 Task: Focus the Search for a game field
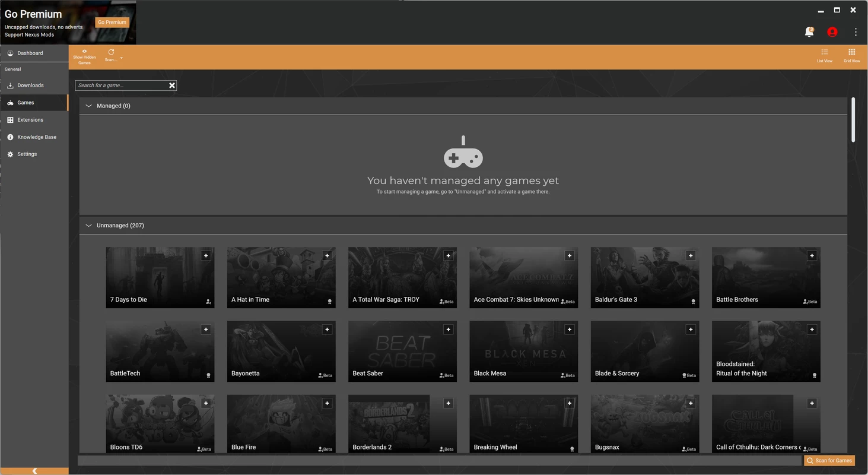121,85
